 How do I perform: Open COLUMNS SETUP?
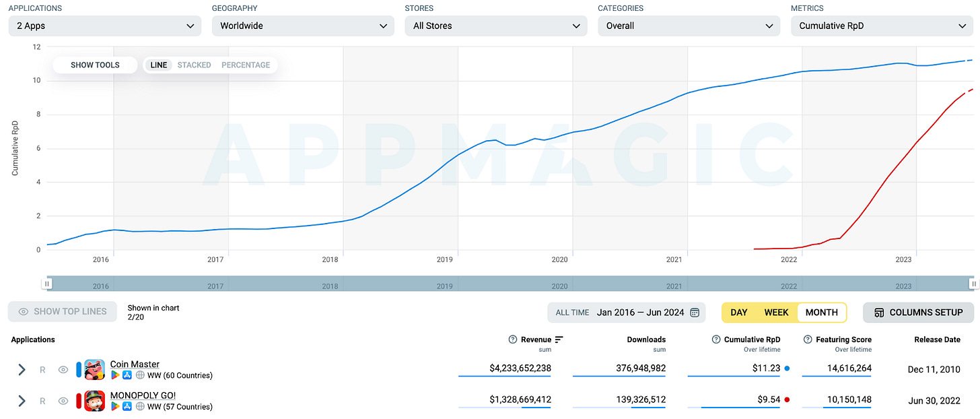[918, 313]
